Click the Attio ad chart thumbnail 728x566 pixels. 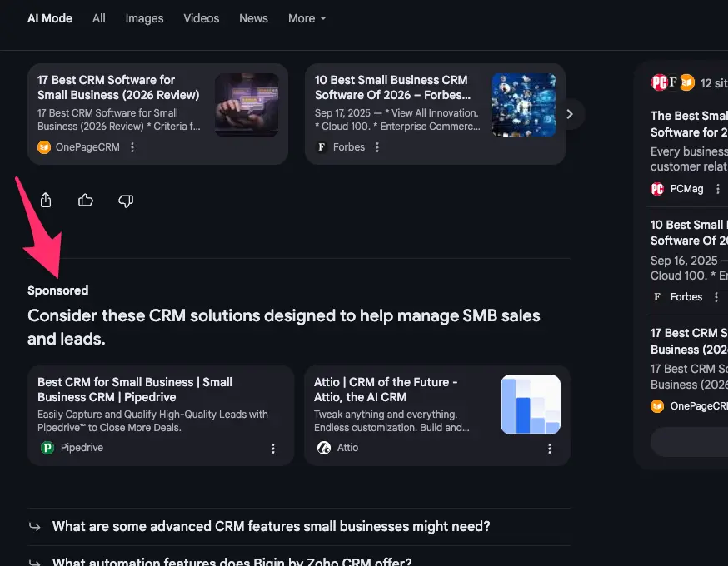[x=530, y=405]
